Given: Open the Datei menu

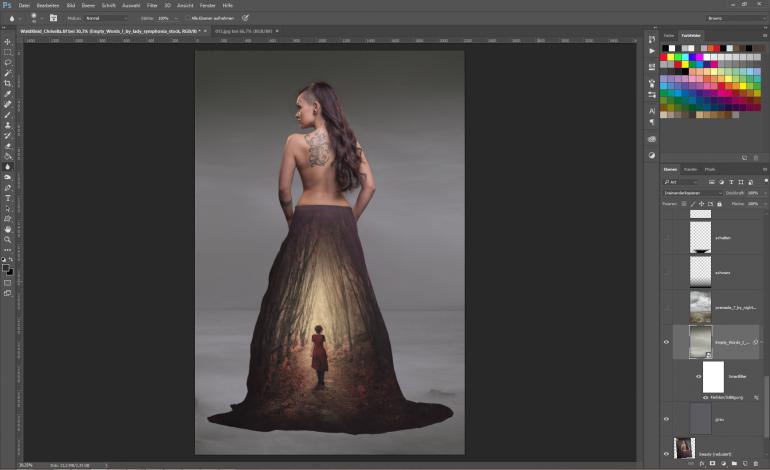Looking at the screenshot, I should [24, 5].
